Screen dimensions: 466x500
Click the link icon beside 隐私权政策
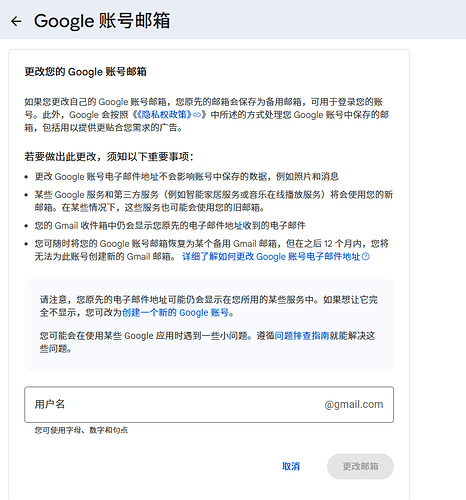(x=197, y=115)
